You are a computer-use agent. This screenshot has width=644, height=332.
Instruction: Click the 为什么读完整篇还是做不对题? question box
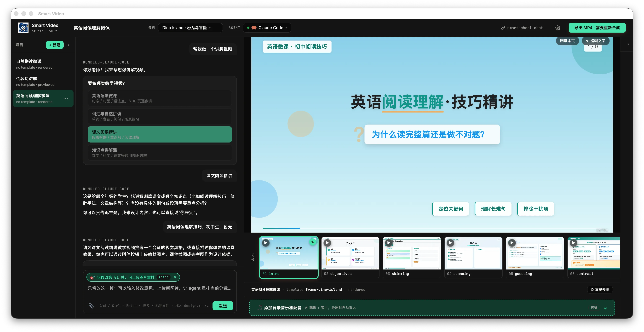[432, 134]
